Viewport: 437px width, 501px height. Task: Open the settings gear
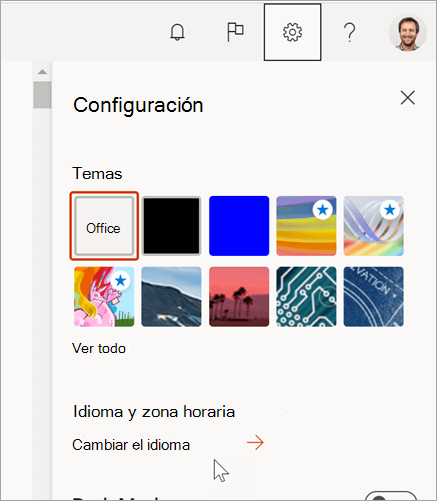coord(292,32)
